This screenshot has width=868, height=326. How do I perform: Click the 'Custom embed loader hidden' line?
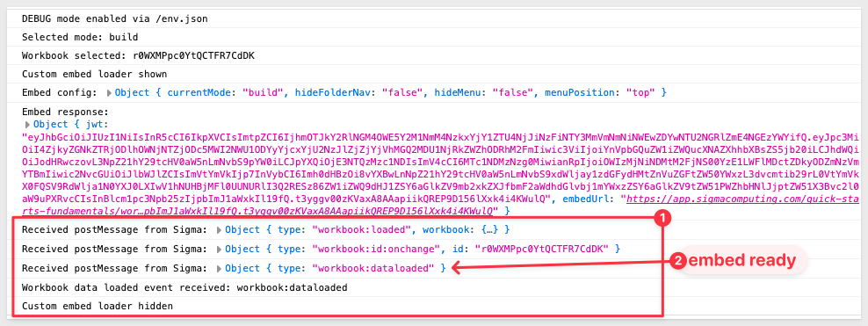97,306
